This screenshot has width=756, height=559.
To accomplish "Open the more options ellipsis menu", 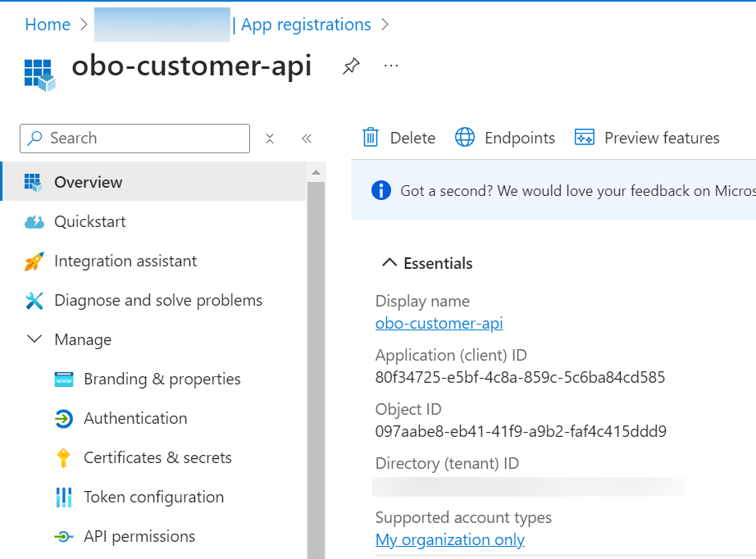I will point(391,66).
